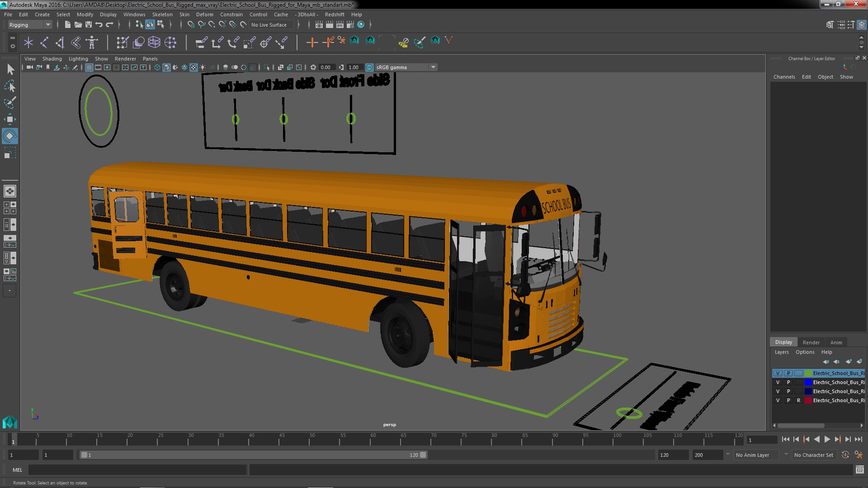Toggle textured display in the viewport
The width and height of the screenshot is (868, 488).
tap(193, 67)
